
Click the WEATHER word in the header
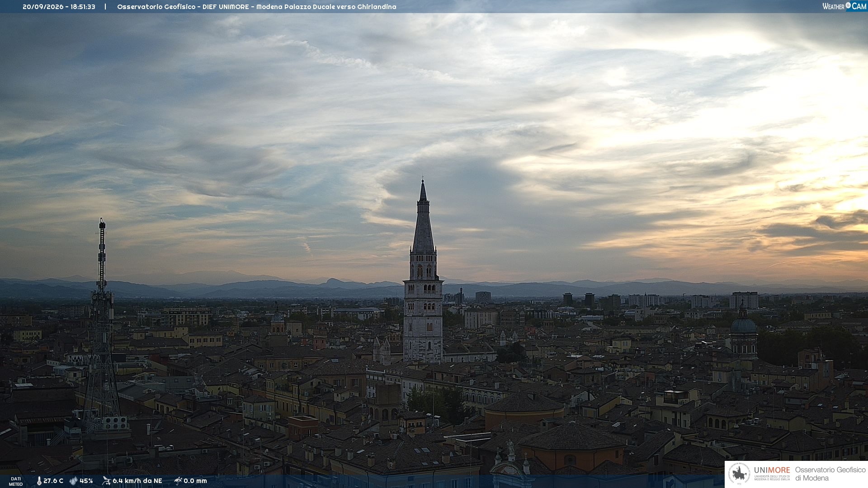[833, 6]
